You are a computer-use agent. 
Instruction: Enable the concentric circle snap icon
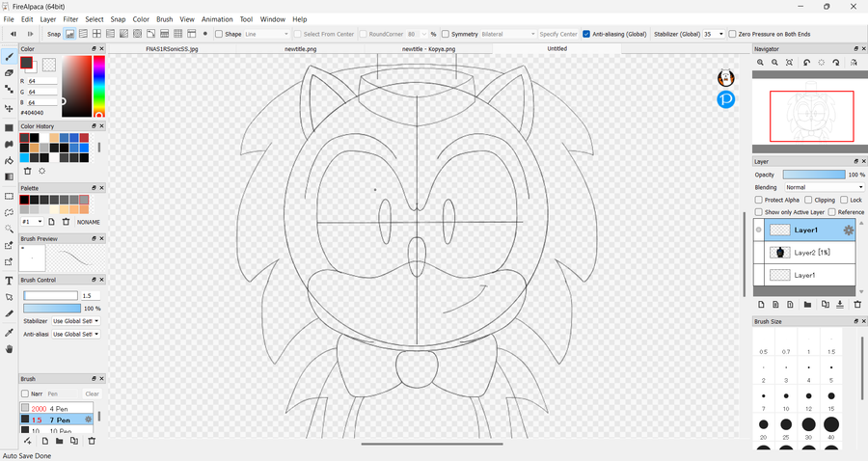click(137, 34)
